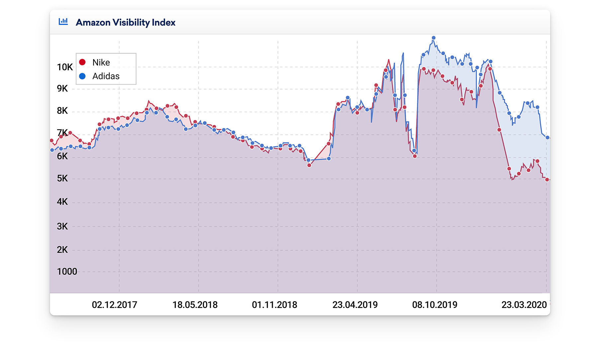Click the 01.11.2018 date label
The image size is (600, 364).
tap(274, 305)
